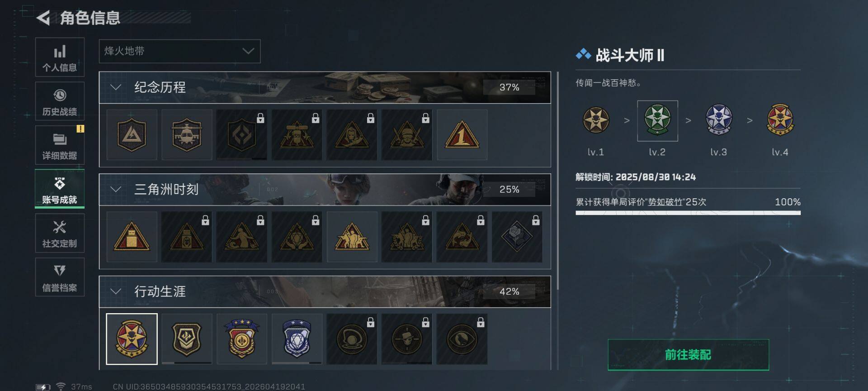The image size is (868, 391).
Task: Choose the lv.1 gold star badge
Action: click(595, 120)
